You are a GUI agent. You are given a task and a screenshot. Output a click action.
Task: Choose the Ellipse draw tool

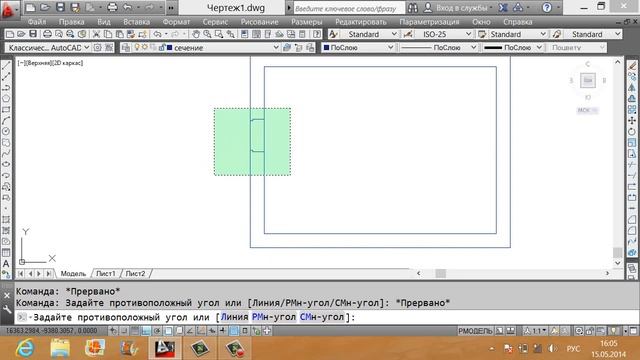click(x=6, y=164)
